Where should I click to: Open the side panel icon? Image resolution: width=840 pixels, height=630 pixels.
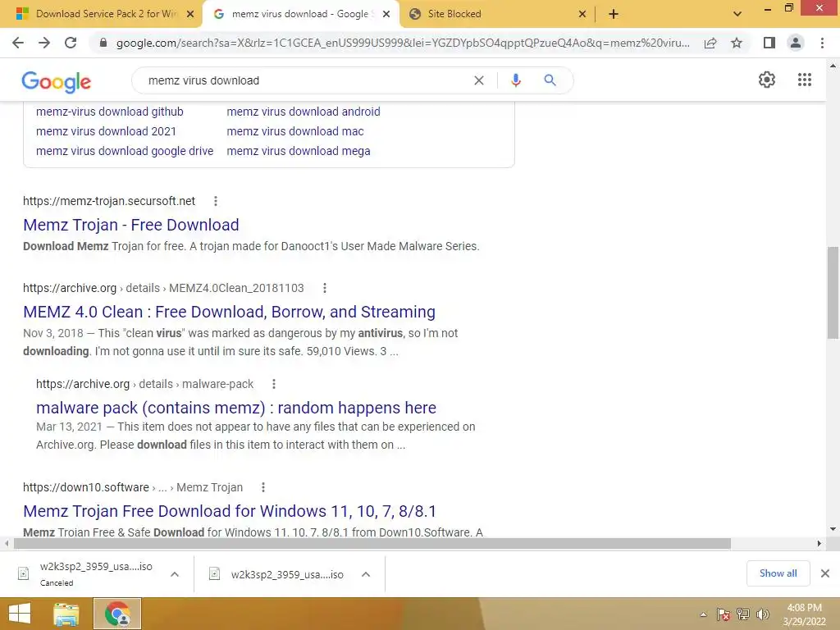coord(769,43)
